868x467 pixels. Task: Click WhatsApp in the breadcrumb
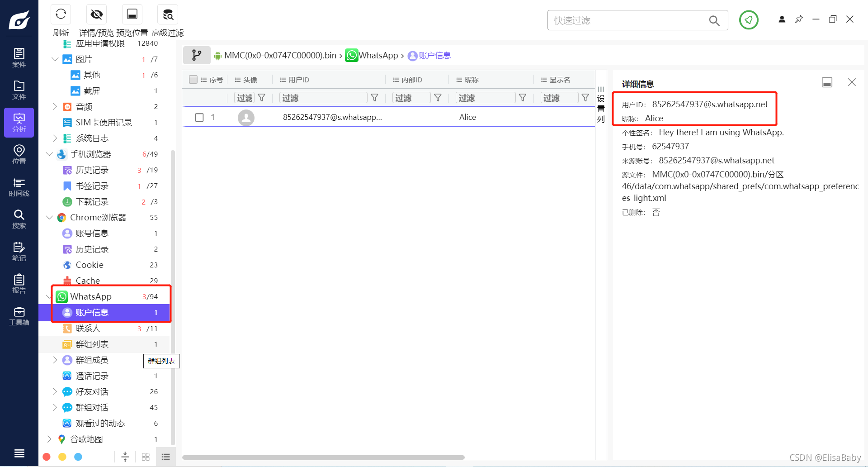point(378,55)
